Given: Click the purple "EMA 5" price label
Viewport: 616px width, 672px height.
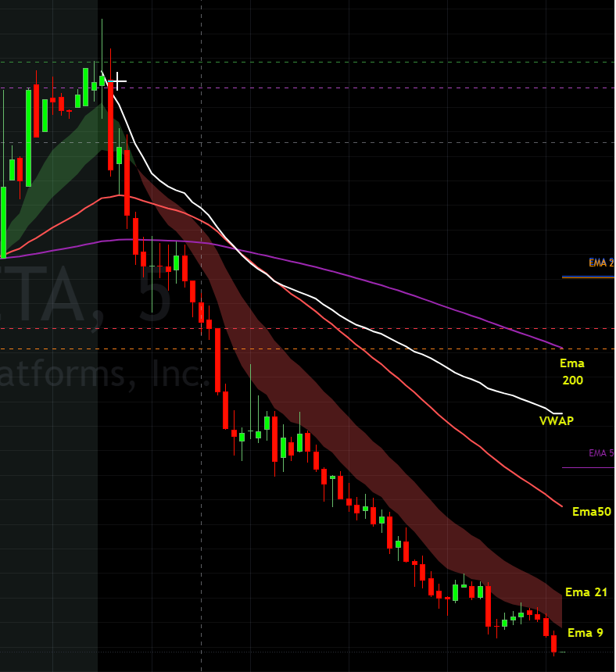Looking at the screenshot, I should [601, 453].
